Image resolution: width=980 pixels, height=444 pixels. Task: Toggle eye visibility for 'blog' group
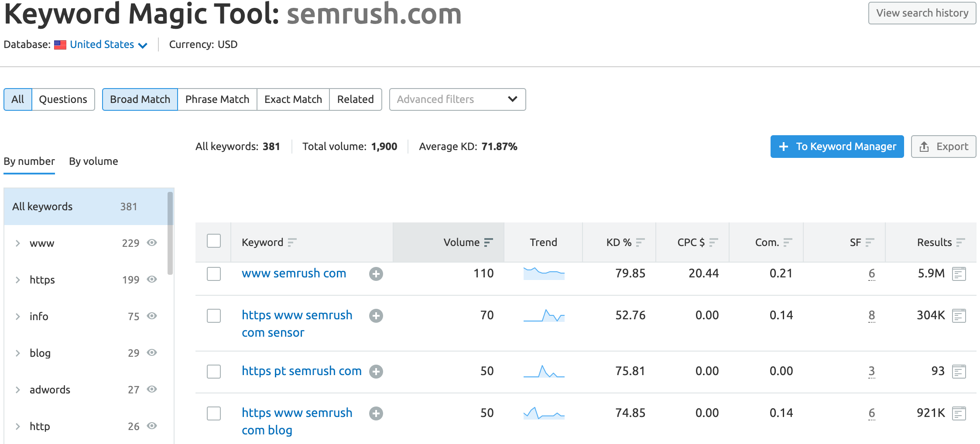[152, 352]
